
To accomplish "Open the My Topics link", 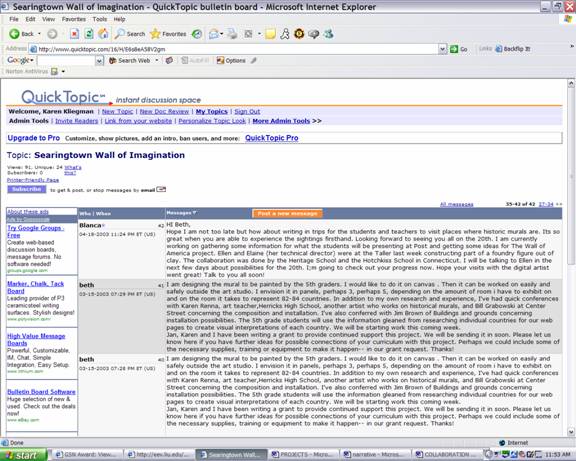I will [x=212, y=111].
